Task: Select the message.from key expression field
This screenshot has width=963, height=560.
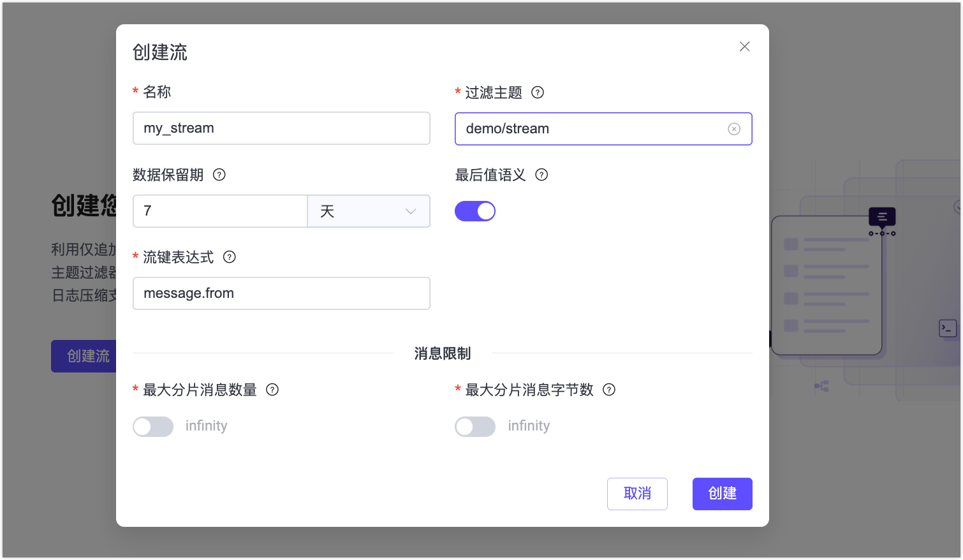Action: click(281, 293)
